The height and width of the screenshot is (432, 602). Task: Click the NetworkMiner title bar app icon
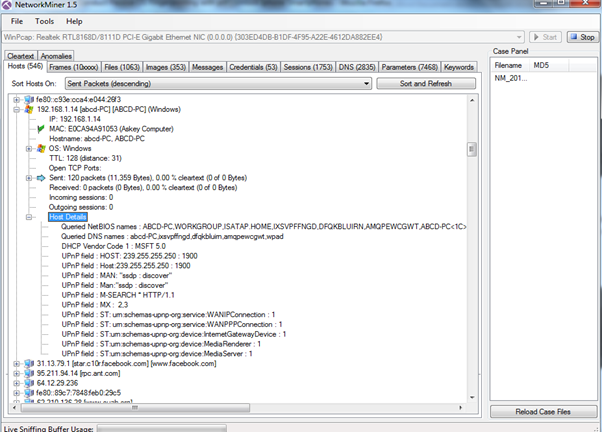[x=7, y=5]
